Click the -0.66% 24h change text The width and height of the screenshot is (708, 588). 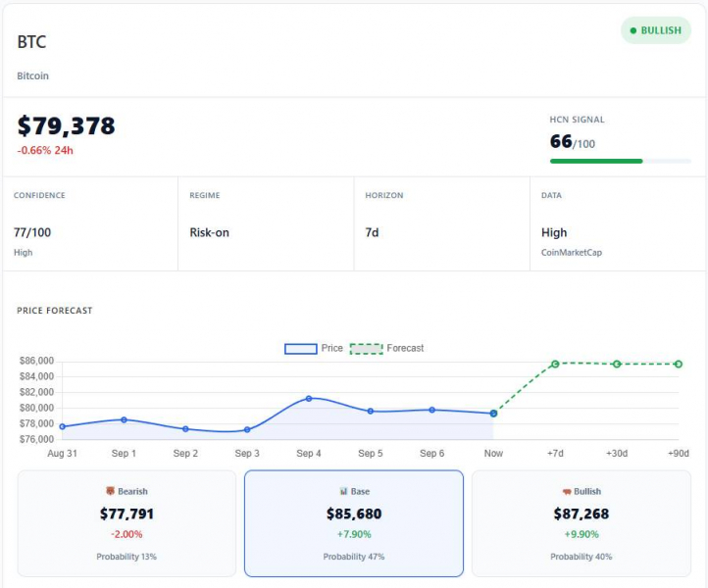(x=45, y=150)
